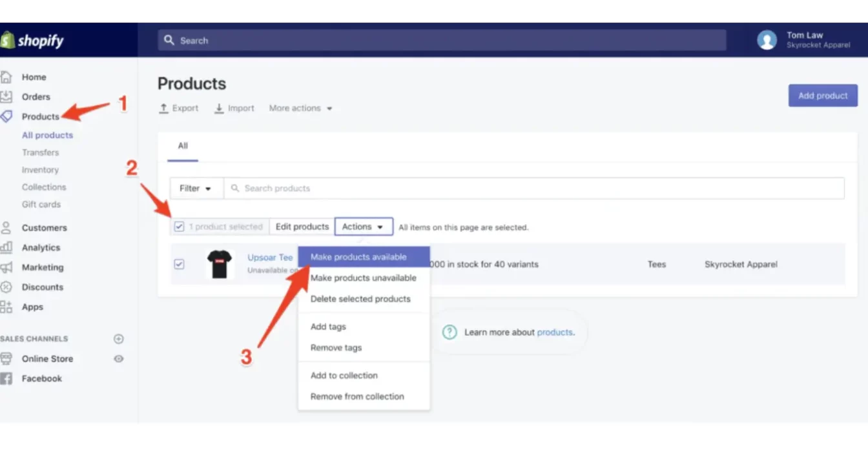Select All products in sidebar
The height and width of the screenshot is (461, 868).
[x=47, y=135]
